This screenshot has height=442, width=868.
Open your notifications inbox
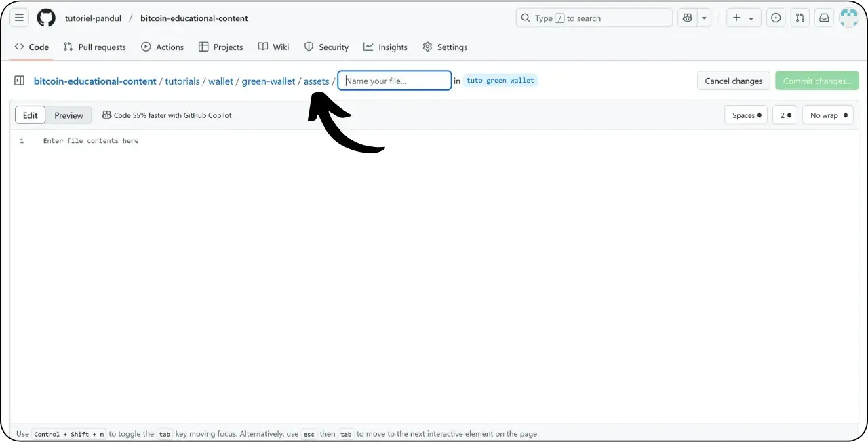[823, 18]
